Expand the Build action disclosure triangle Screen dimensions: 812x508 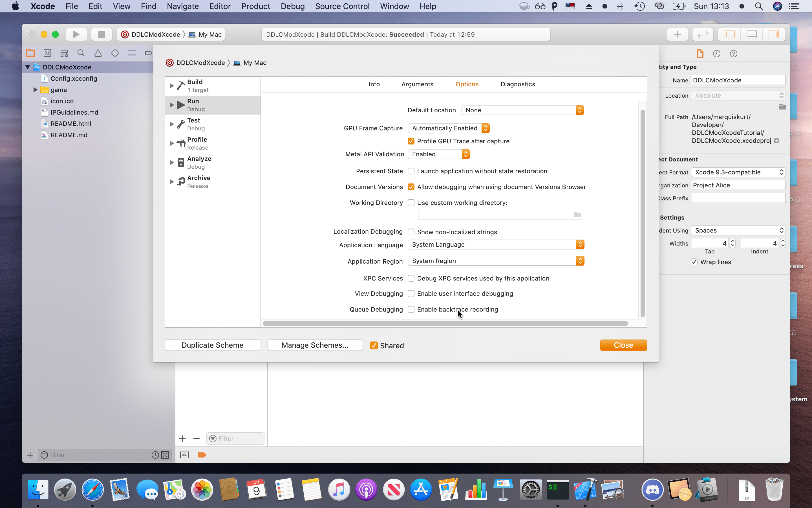[172, 86]
